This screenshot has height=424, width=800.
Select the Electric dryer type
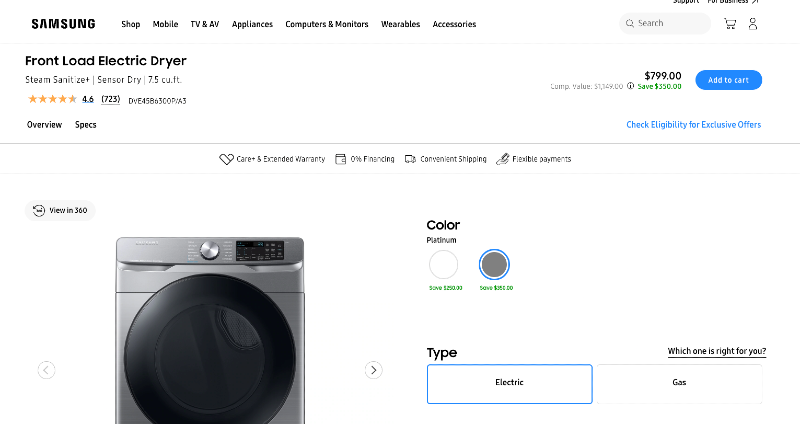coord(509,383)
